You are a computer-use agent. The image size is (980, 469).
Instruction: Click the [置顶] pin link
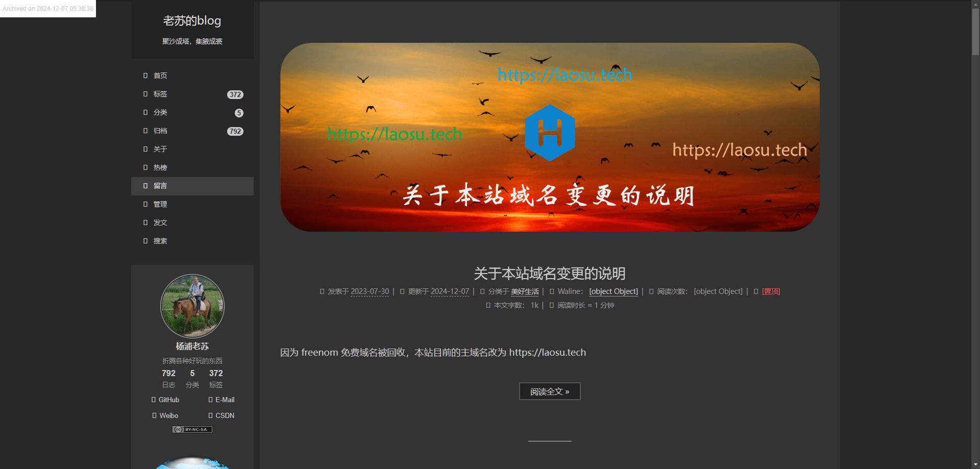[771, 291]
